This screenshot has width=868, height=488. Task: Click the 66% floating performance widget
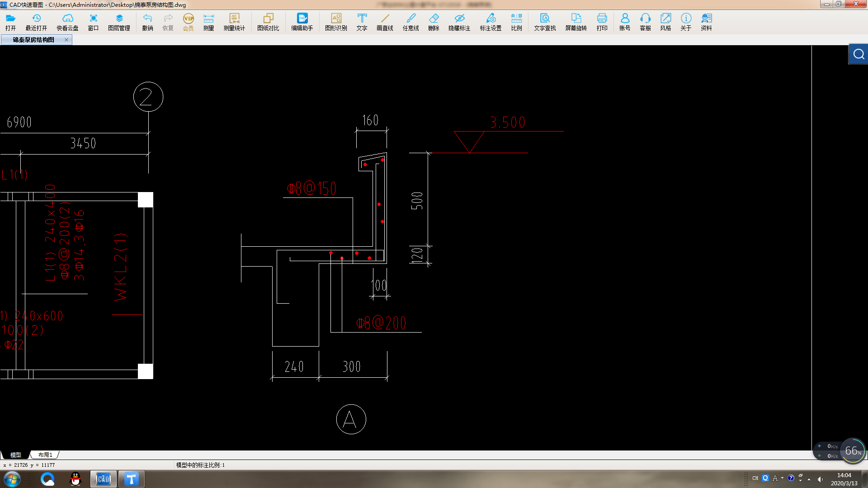click(853, 450)
